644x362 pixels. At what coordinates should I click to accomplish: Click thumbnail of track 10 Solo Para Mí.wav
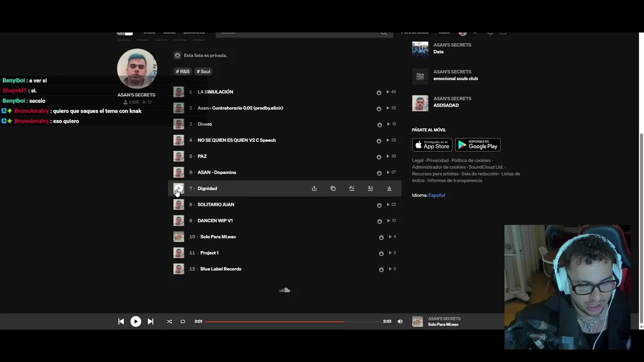[179, 237]
